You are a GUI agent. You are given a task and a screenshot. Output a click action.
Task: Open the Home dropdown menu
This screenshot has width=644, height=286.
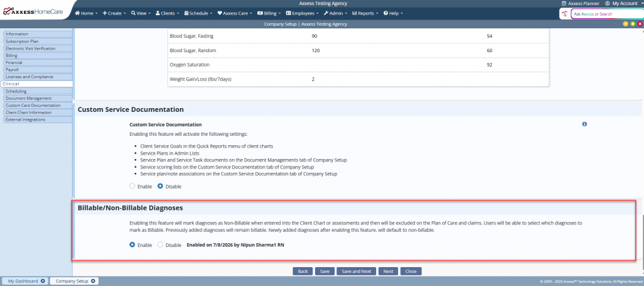point(86,13)
